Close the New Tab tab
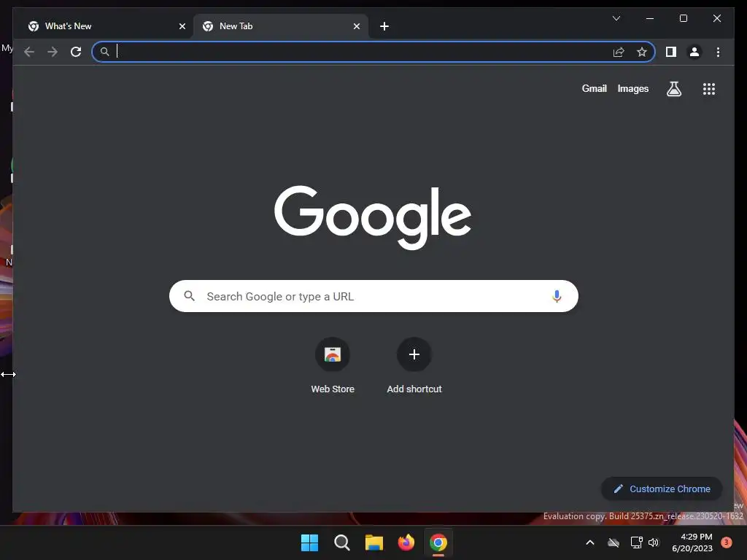 (356, 26)
